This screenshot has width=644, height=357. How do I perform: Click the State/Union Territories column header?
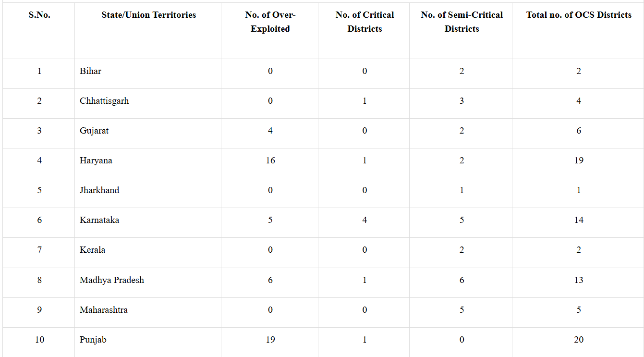coord(148,15)
